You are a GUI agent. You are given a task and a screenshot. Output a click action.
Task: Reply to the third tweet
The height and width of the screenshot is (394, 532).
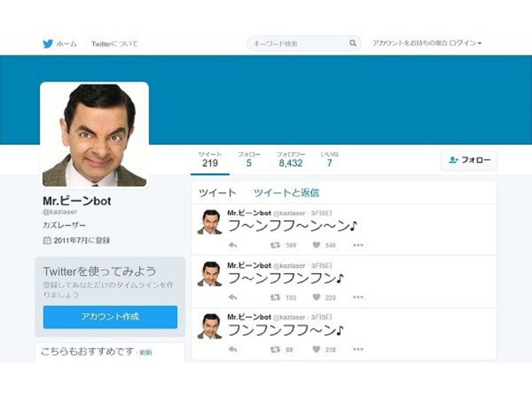coord(233,349)
